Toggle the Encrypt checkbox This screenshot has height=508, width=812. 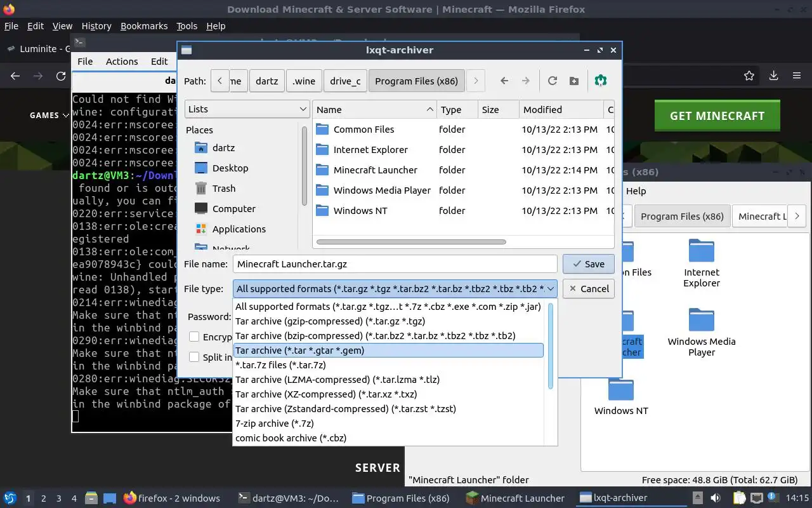[194, 337]
